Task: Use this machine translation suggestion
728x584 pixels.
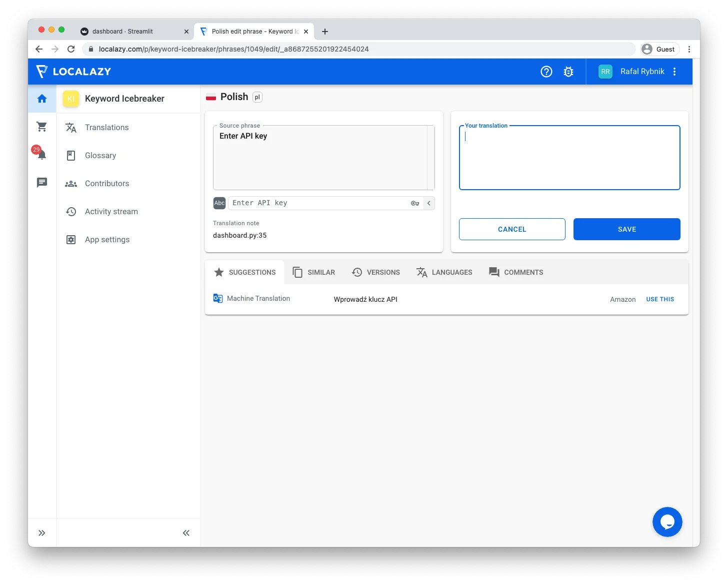Action: click(x=660, y=299)
